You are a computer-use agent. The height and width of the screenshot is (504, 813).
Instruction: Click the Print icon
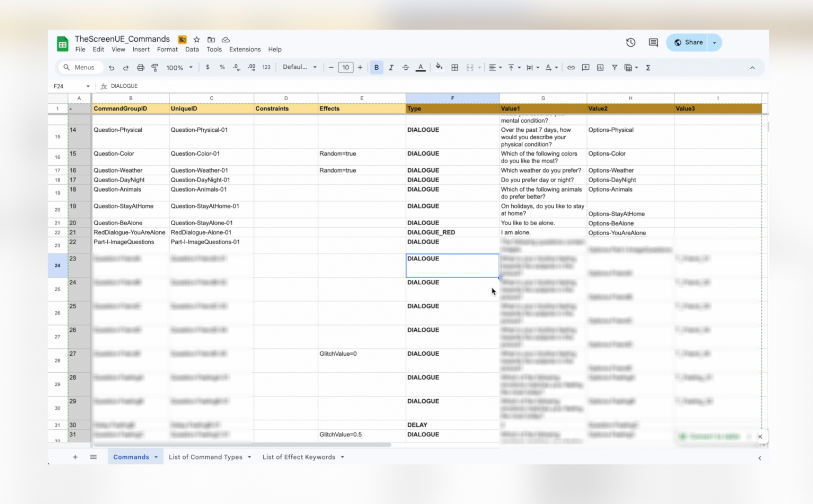pos(140,68)
